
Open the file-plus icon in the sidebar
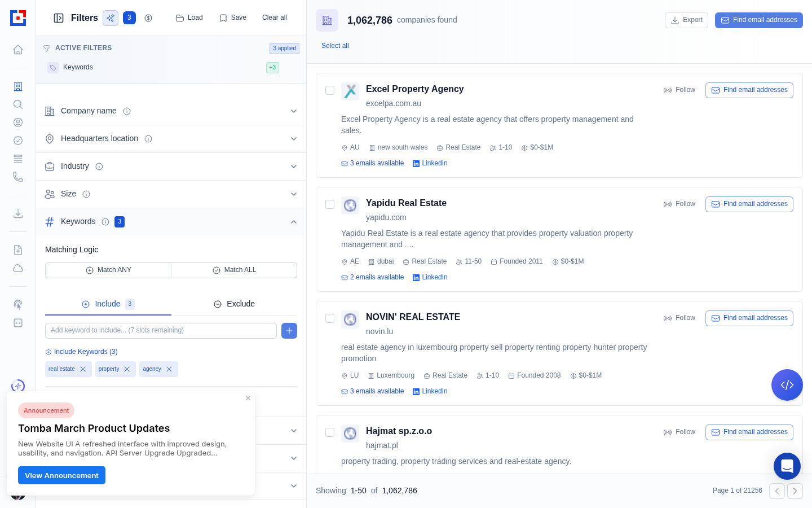click(x=18, y=250)
